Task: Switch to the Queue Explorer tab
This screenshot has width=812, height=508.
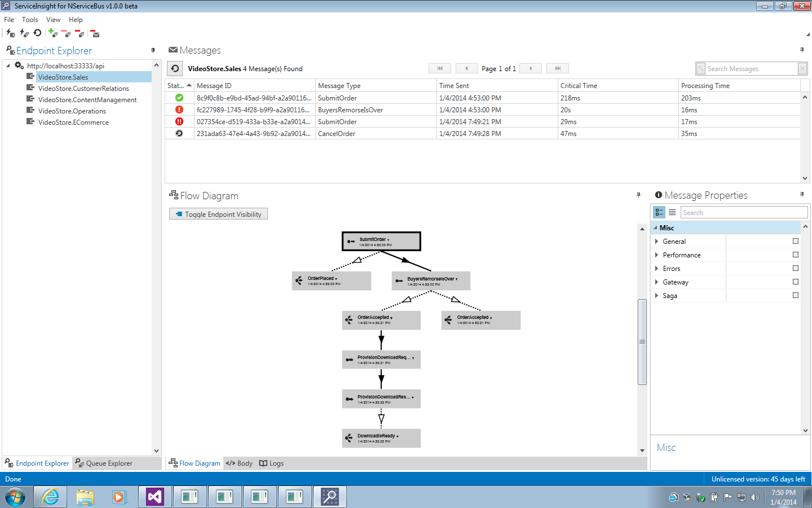Action: coord(104,463)
